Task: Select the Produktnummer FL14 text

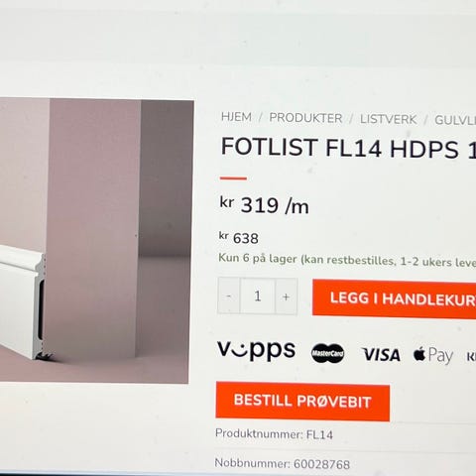Action: (x=274, y=433)
